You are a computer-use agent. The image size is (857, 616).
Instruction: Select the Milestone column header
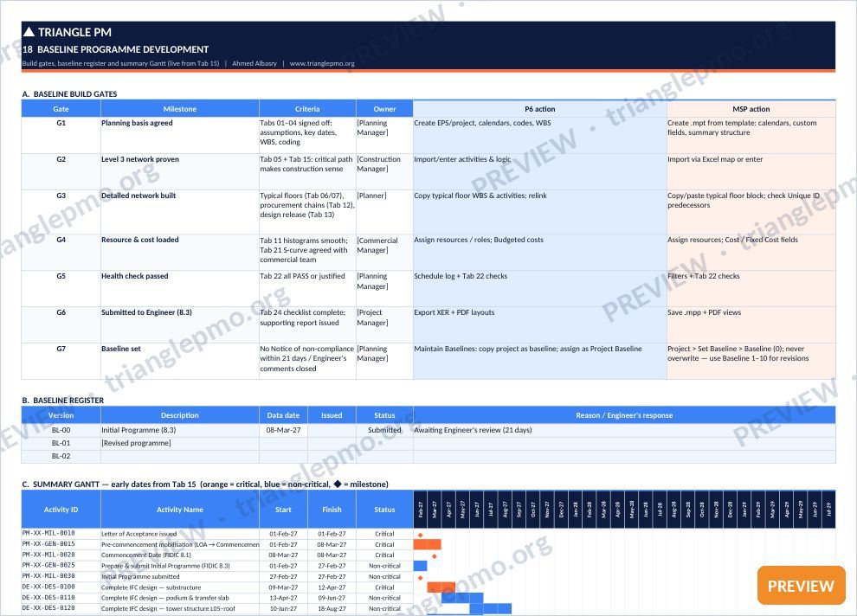pos(180,109)
